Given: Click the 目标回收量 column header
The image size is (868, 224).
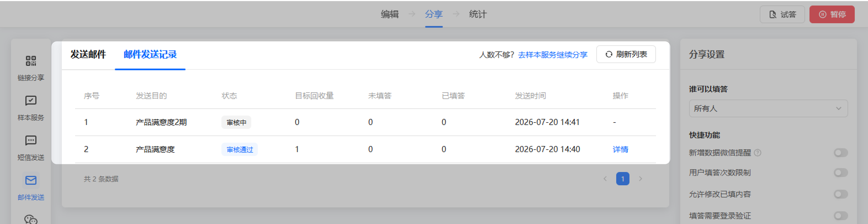Looking at the screenshot, I should [x=314, y=96].
